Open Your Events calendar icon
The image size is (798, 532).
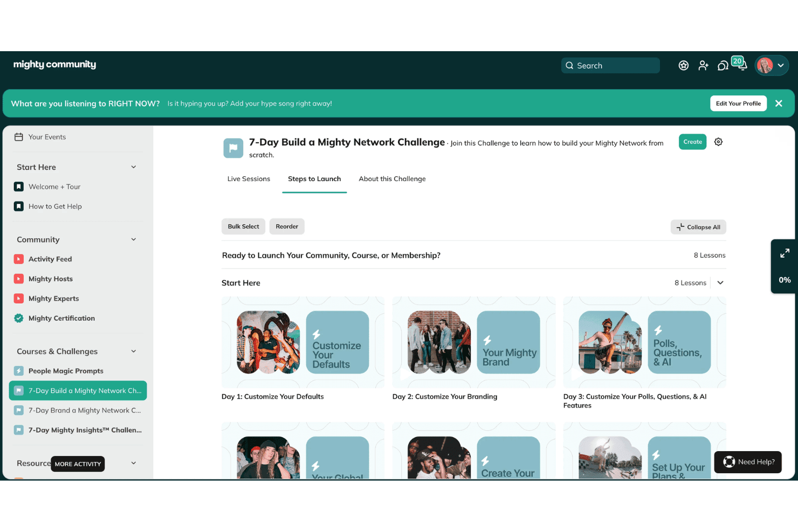[18, 137]
